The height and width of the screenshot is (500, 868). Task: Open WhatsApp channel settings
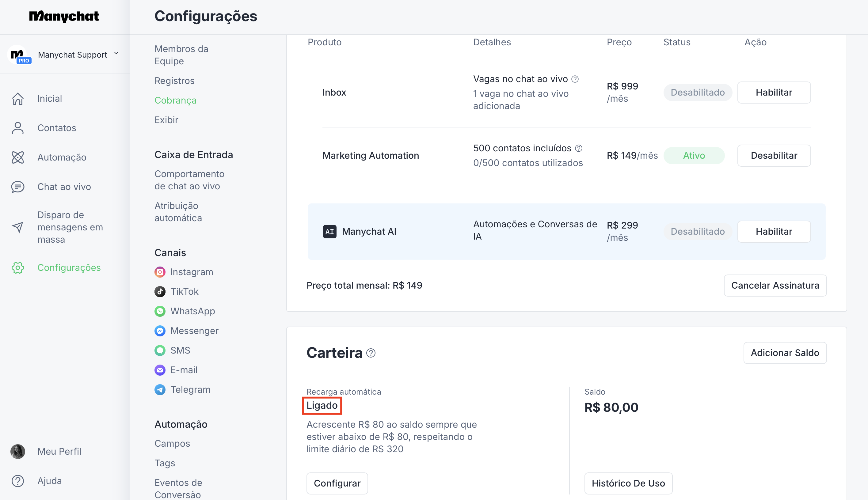[x=193, y=311]
